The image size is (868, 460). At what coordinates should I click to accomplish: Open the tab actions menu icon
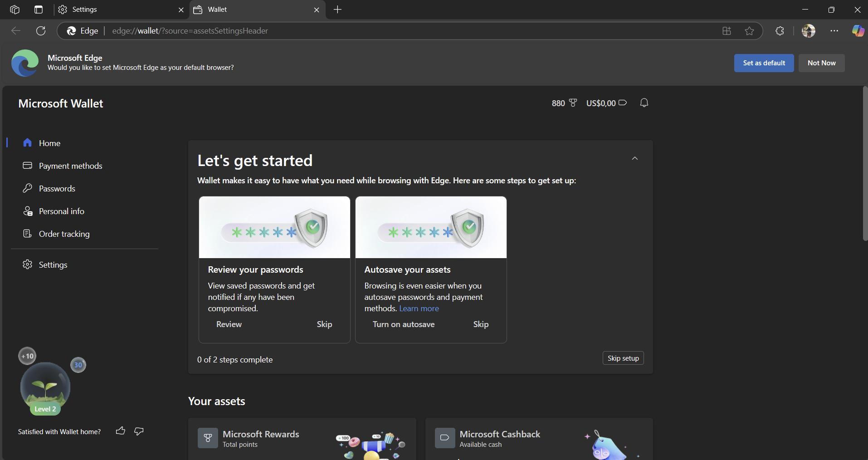coord(39,10)
